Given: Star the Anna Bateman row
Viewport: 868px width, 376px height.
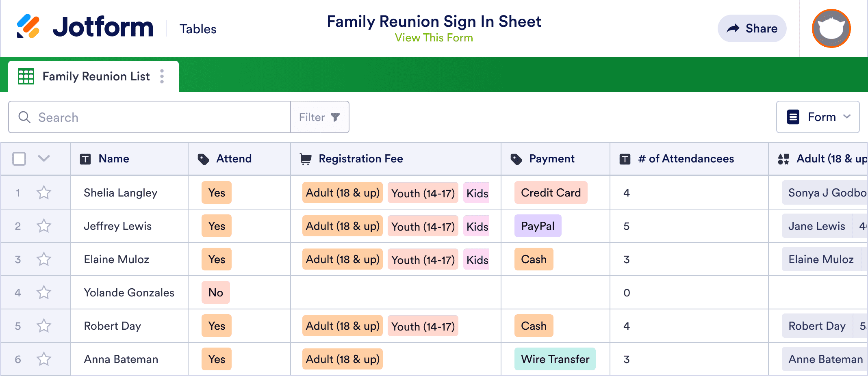Looking at the screenshot, I should point(44,359).
